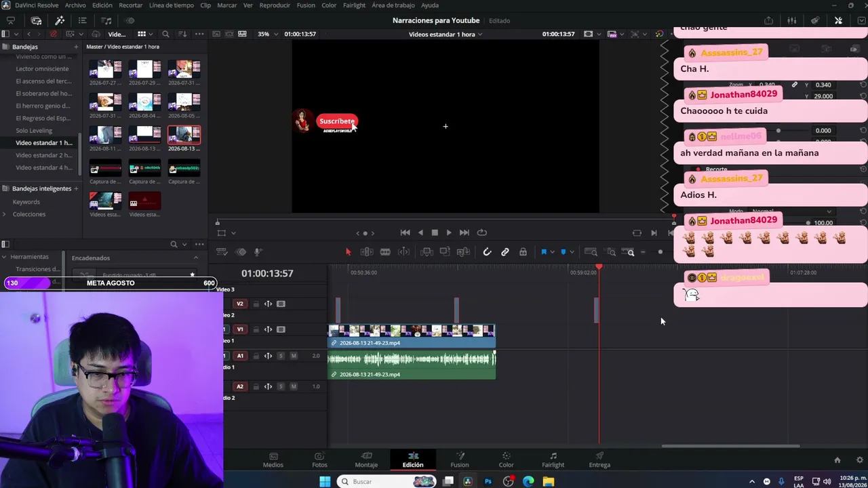The width and height of the screenshot is (868, 488).
Task: Toggle timeline snapping magnet
Action: [487, 252]
